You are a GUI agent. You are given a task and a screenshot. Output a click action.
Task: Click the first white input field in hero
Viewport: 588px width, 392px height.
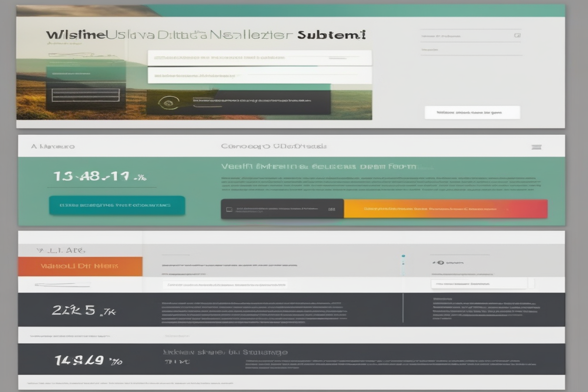tap(259, 58)
